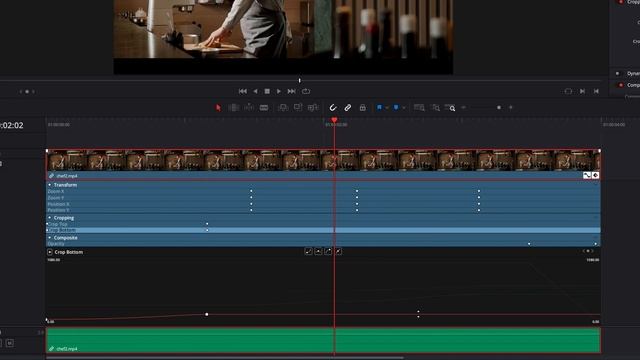Stop playback in the viewer
Viewport: 640px width, 360px height.
pyautogui.click(x=267, y=91)
